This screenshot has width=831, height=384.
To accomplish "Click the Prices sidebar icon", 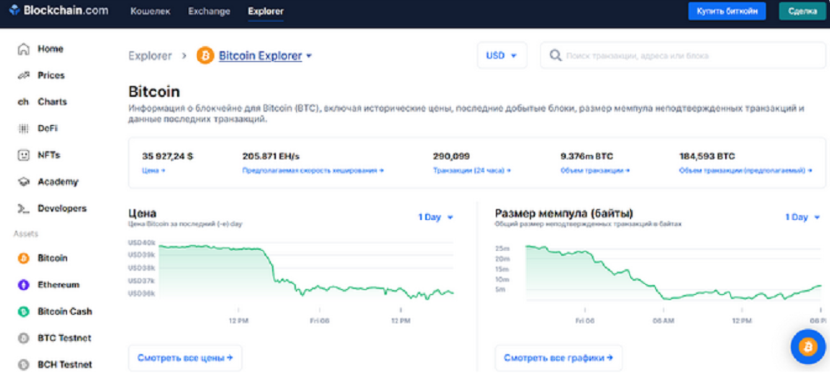I will pos(23,76).
